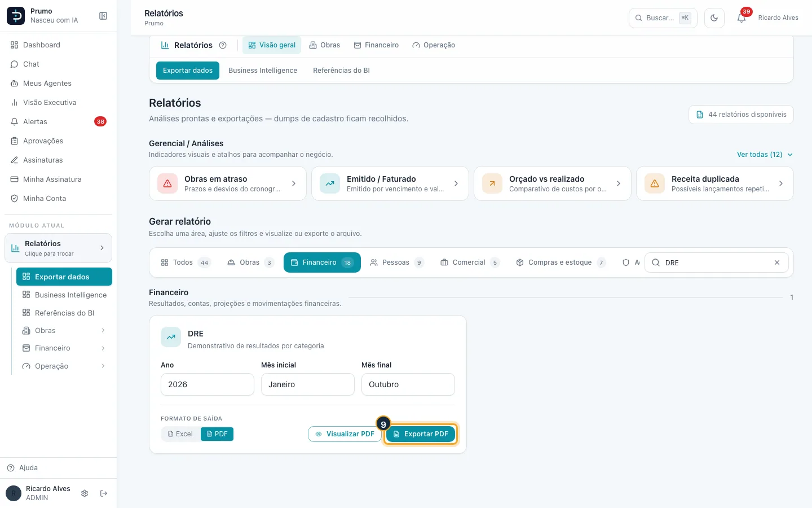This screenshot has height=508, width=812.
Task: Click the Buscar search box
Action: point(663,18)
